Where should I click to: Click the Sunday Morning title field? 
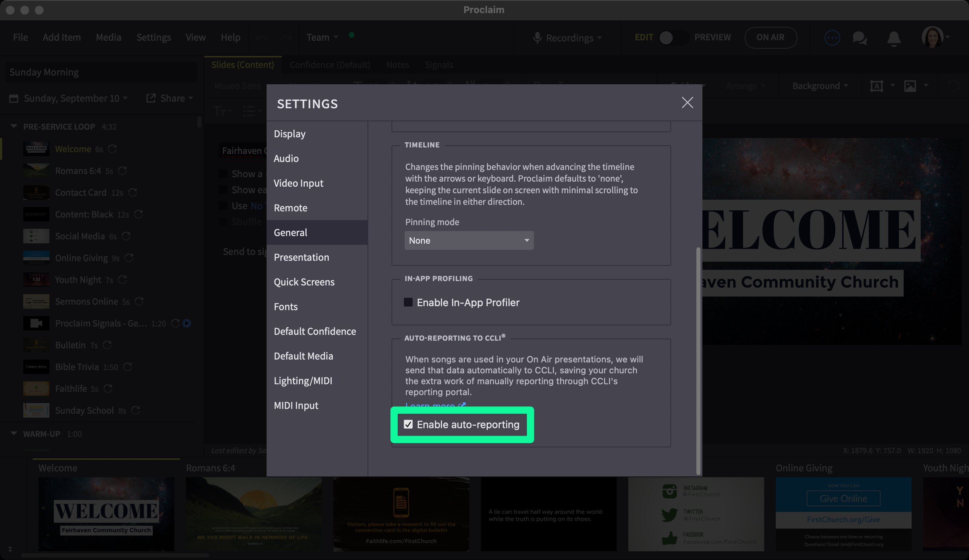click(102, 72)
